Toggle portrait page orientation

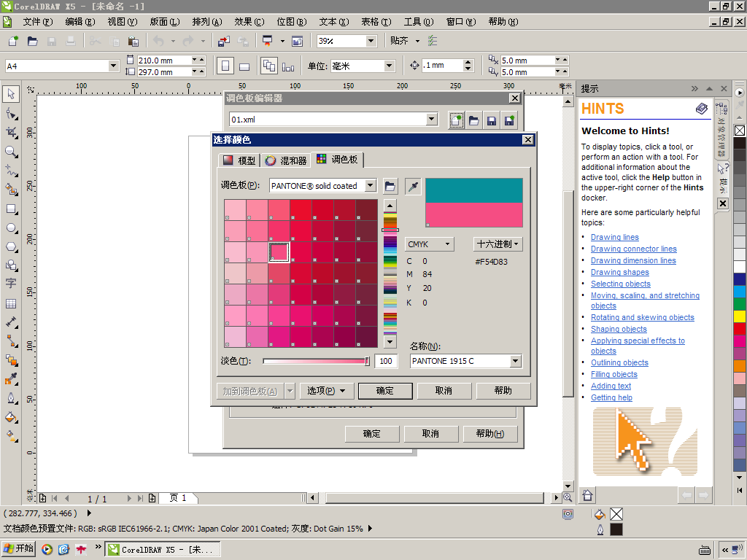point(225,66)
